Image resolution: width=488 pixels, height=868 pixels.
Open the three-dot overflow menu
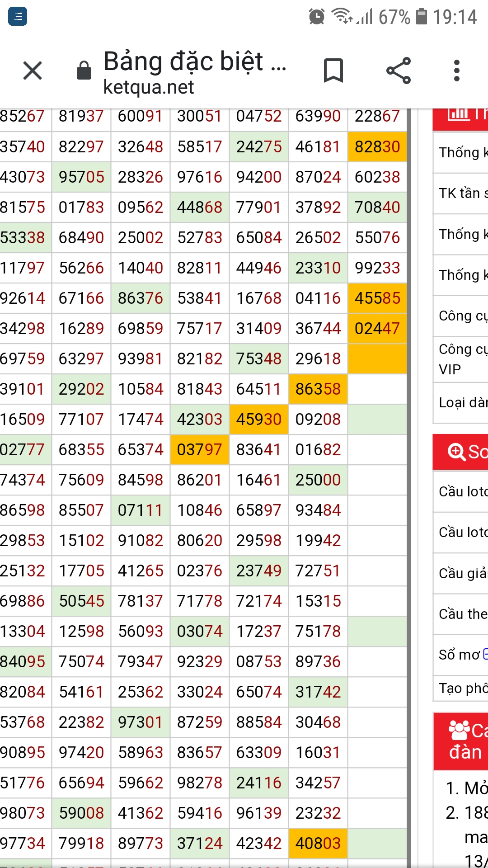(x=457, y=71)
